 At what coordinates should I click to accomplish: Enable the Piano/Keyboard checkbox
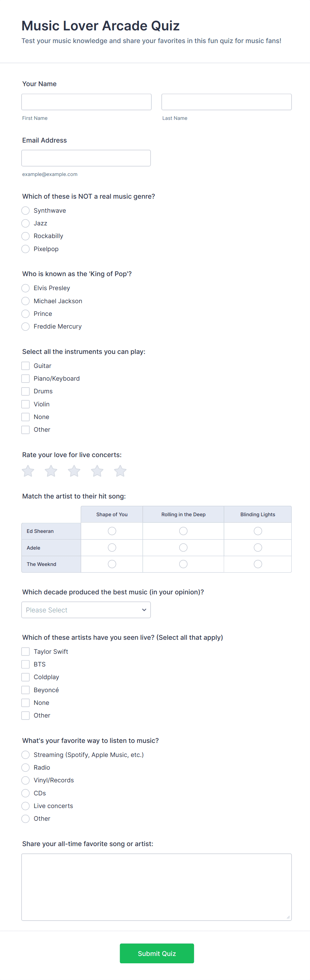(25, 379)
